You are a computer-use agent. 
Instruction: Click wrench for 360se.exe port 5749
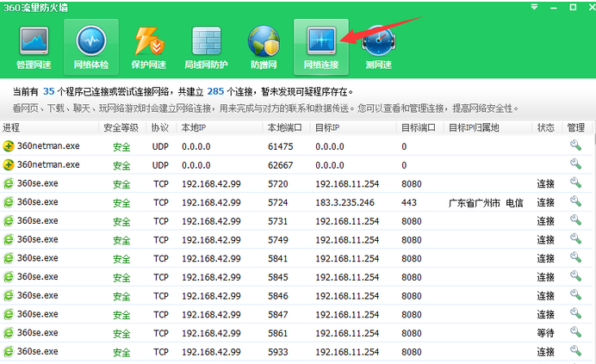(x=575, y=238)
